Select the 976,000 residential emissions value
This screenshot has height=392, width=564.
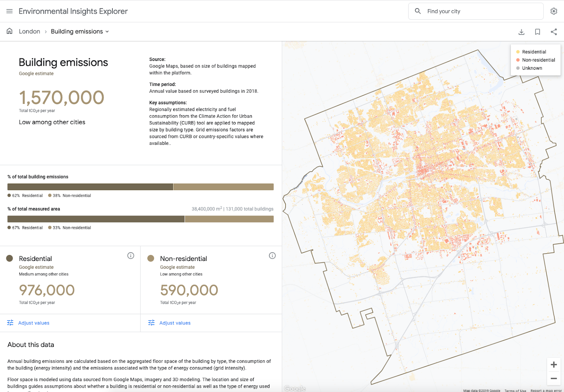[47, 290]
